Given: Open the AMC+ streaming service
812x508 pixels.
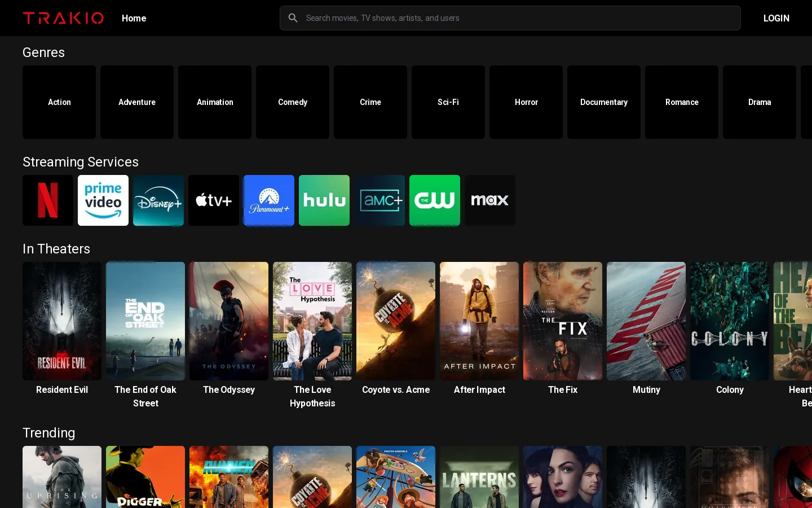Looking at the screenshot, I should click(x=379, y=200).
